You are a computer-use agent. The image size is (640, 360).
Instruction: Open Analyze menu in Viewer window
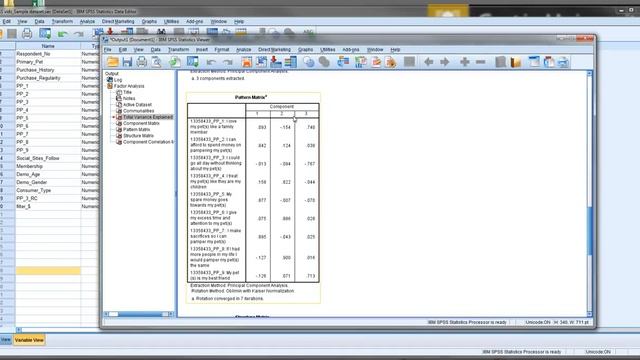(243, 49)
